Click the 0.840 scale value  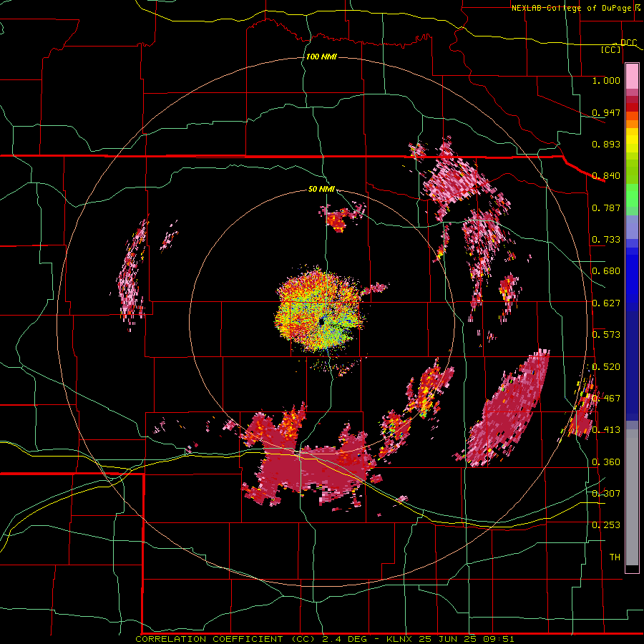pos(606,176)
